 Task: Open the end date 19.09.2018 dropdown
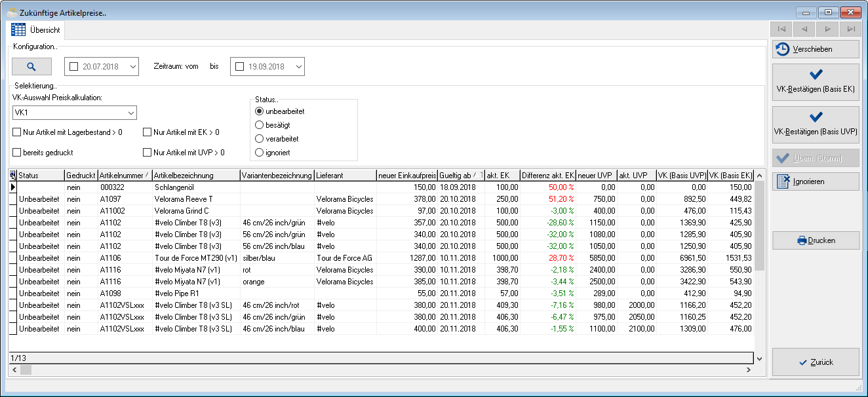299,66
